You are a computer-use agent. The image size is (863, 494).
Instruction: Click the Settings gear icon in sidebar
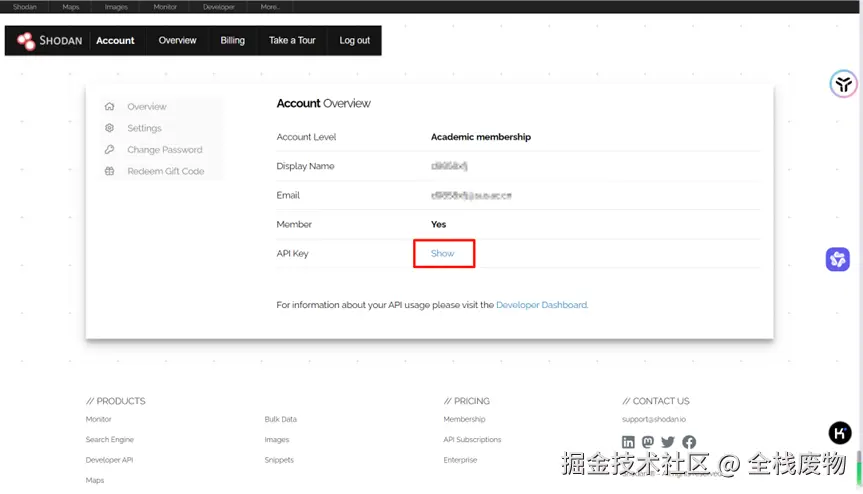(x=110, y=128)
